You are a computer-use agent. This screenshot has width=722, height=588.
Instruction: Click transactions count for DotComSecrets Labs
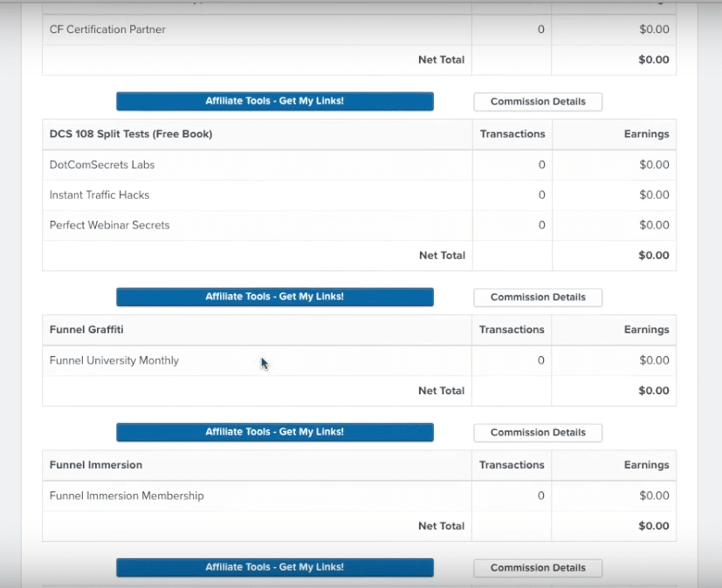(542, 165)
